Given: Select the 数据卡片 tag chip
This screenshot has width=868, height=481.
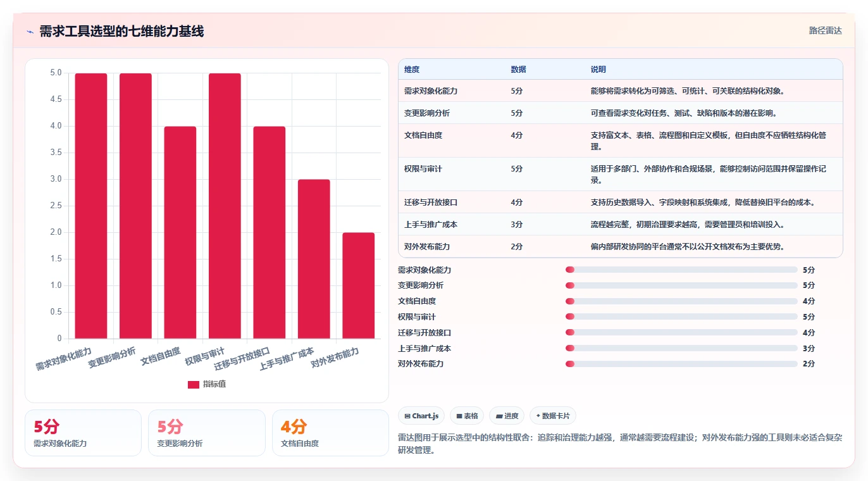Looking at the screenshot, I should [x=553, y=416].
